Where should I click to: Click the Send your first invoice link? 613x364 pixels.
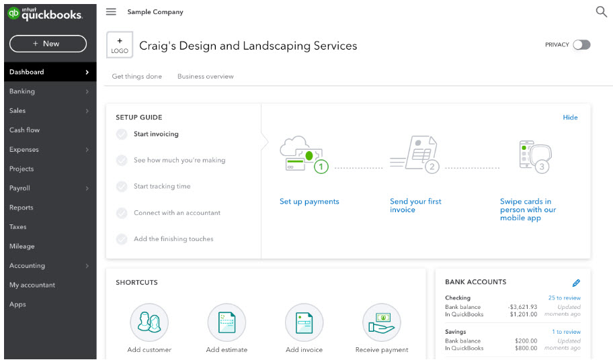pyautogui.click(x=415, y=206)
